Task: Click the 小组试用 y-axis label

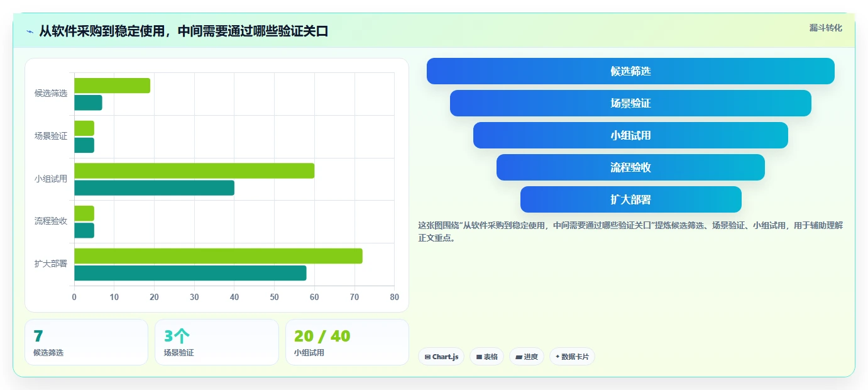Action: coord(51,179)
